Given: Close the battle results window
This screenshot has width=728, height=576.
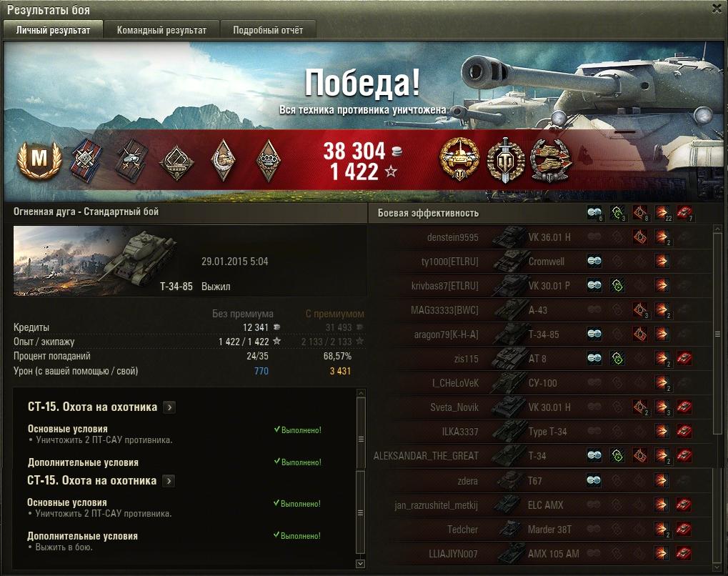Looking at the screenshot, I should coord(717,9).
